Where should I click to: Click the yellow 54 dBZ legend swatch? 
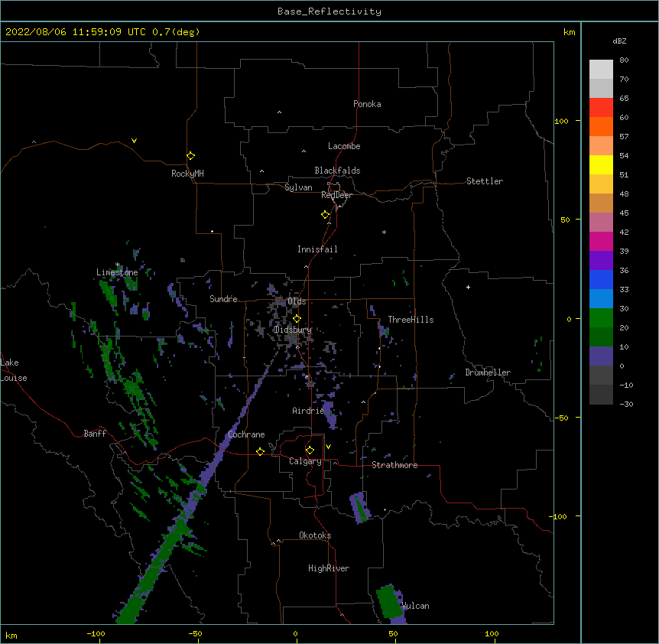[601, 164]
